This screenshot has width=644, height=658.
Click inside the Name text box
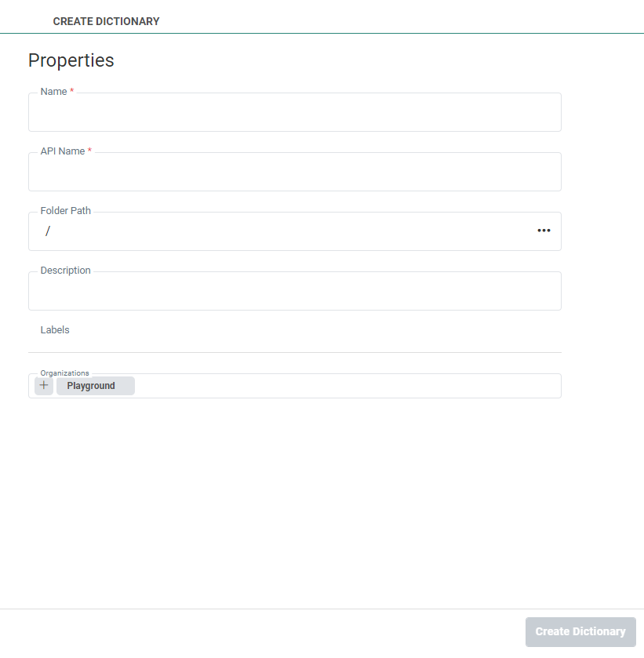pos(294,114)
